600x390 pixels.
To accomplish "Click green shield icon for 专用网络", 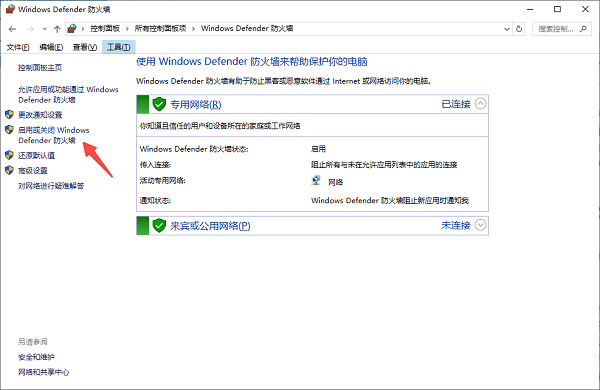I will (x=159, y=104).
